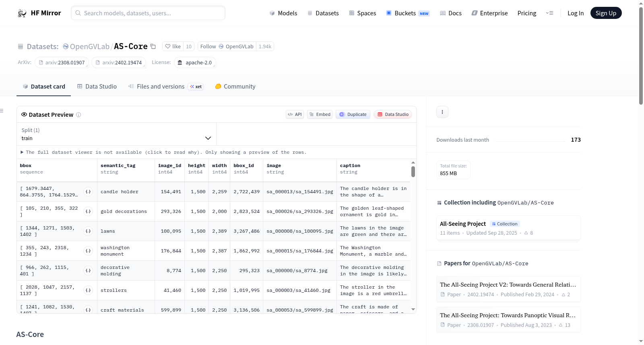Image resolution: width=644 pixels, height=345 pixels.
Task: Click the license icon beside apache-2.0
Action: [180, 63]
